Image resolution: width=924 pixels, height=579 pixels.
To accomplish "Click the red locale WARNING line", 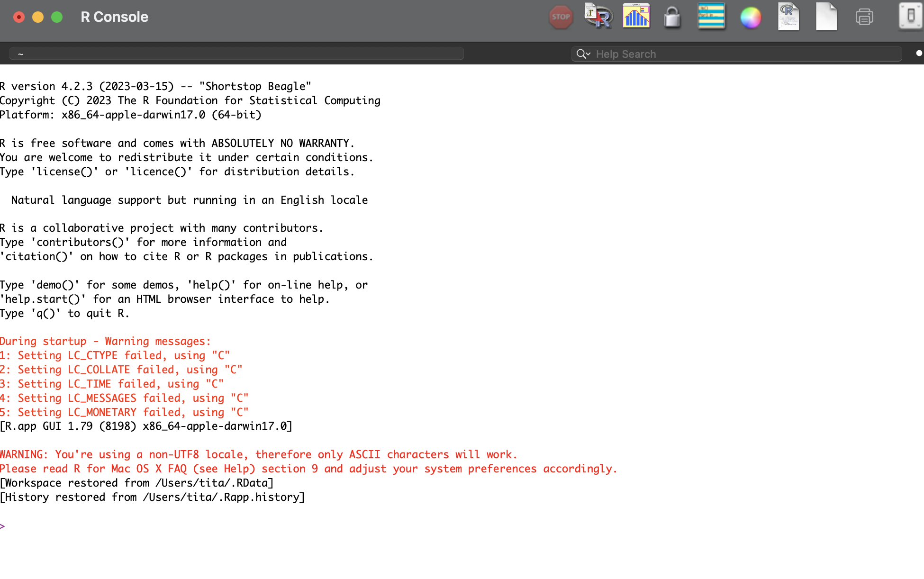I will (258, 454).
